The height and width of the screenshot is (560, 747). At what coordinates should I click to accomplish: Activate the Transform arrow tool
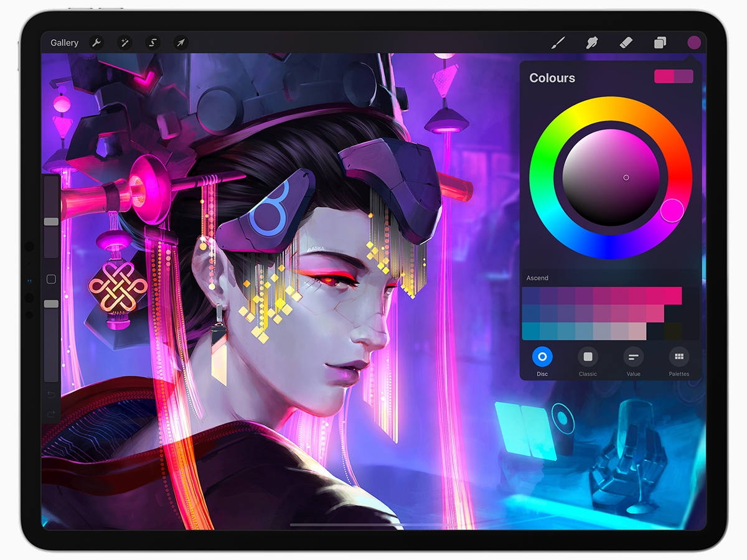click(x=180, y=43)
